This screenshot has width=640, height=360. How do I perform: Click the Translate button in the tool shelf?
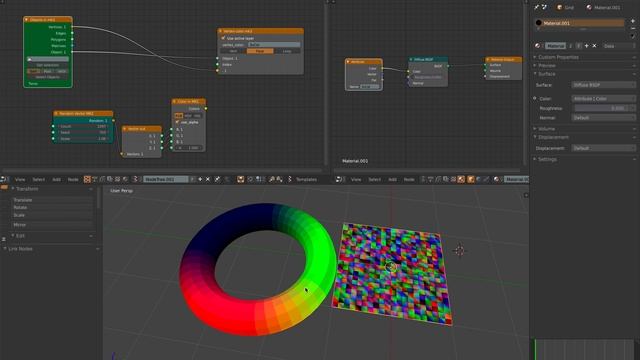pos(52,200)
